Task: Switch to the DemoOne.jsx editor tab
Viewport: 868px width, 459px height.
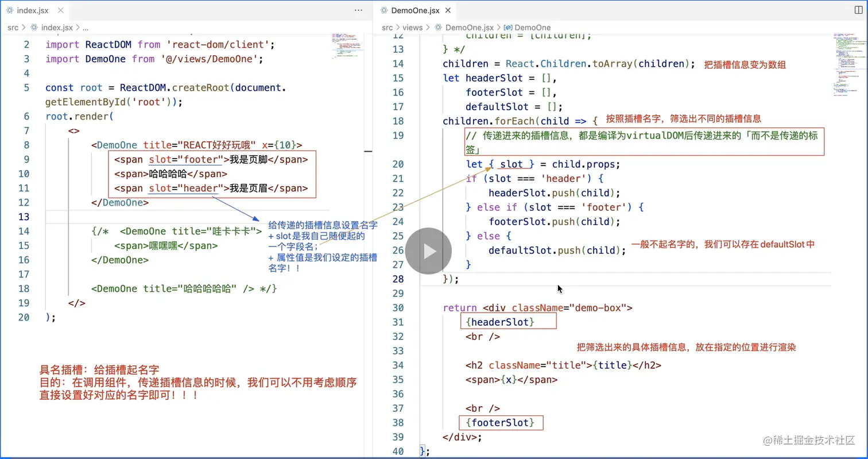Action: pos(416,10)
